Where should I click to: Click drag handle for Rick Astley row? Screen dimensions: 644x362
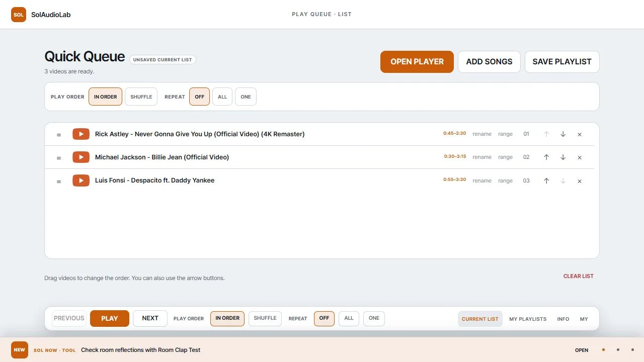[59, 135]
